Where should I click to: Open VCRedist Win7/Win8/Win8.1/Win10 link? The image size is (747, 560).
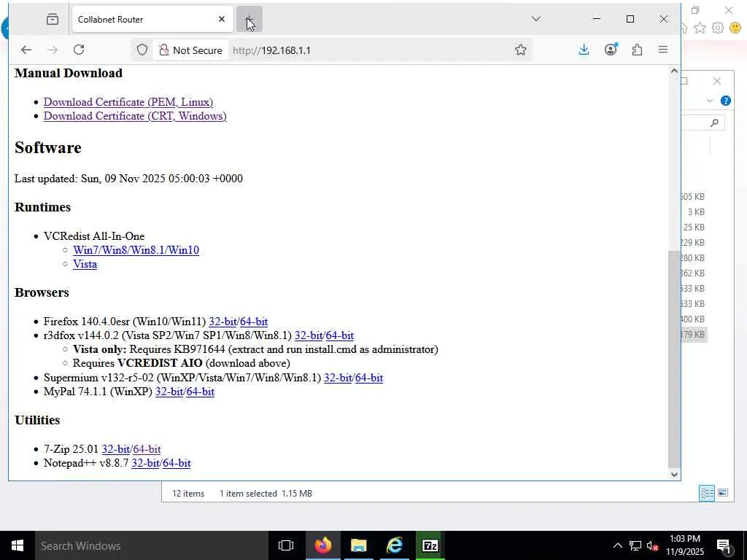click(x=136, y=250)
